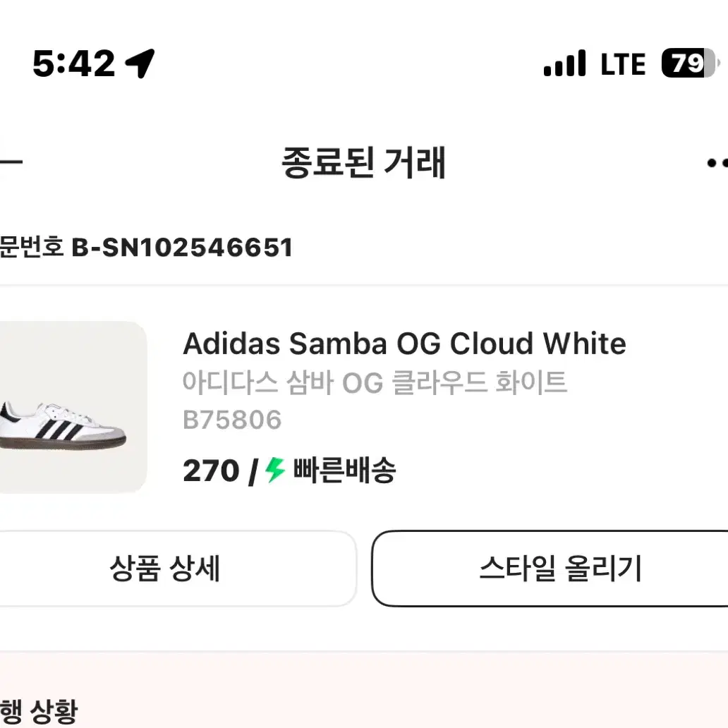
Task: Tap the model code B75806
Action: 232,420
